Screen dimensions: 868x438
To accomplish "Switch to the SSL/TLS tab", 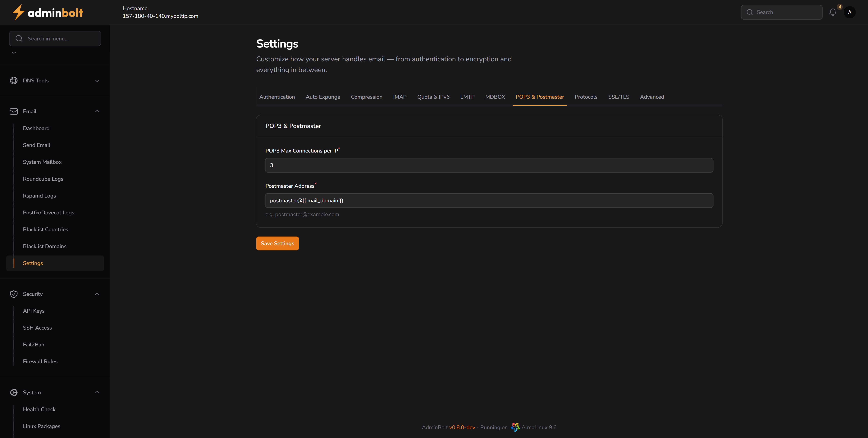I will pos(618,97).
